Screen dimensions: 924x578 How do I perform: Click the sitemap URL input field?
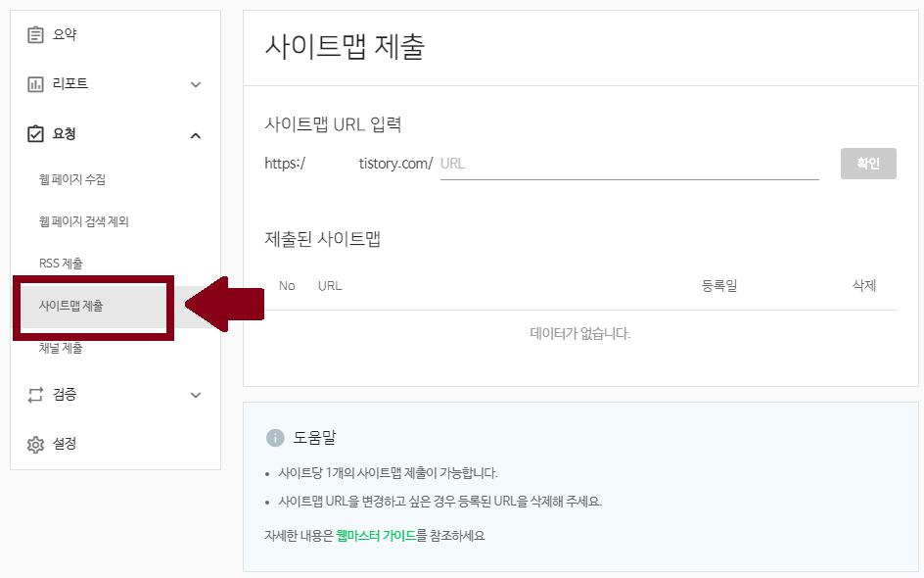629,164
